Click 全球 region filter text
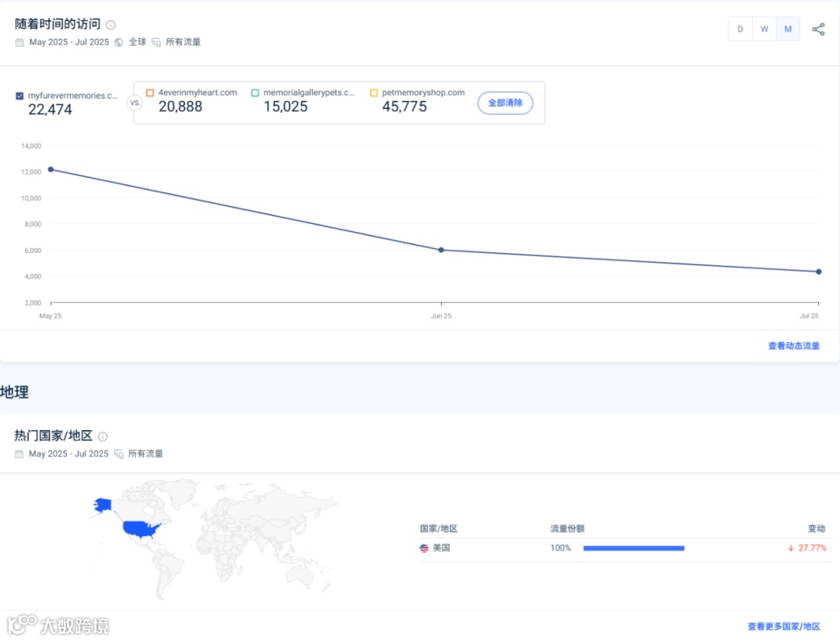 pyautogui.click(x=137, y=42)
